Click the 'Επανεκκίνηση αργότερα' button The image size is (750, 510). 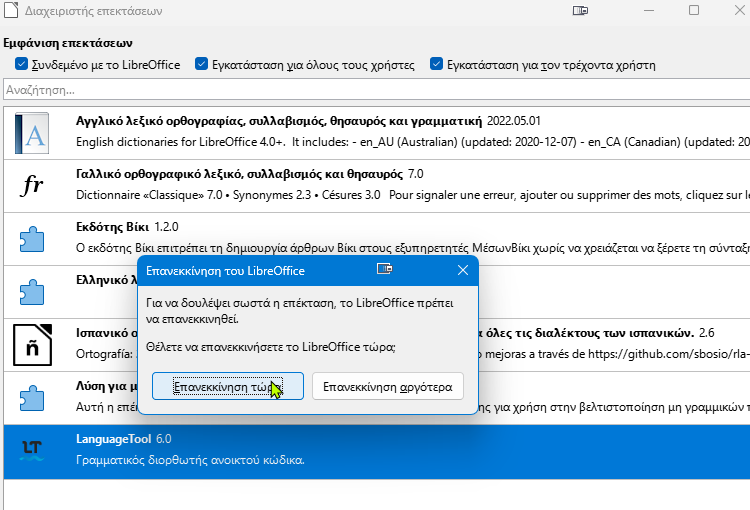click(388, 386)
